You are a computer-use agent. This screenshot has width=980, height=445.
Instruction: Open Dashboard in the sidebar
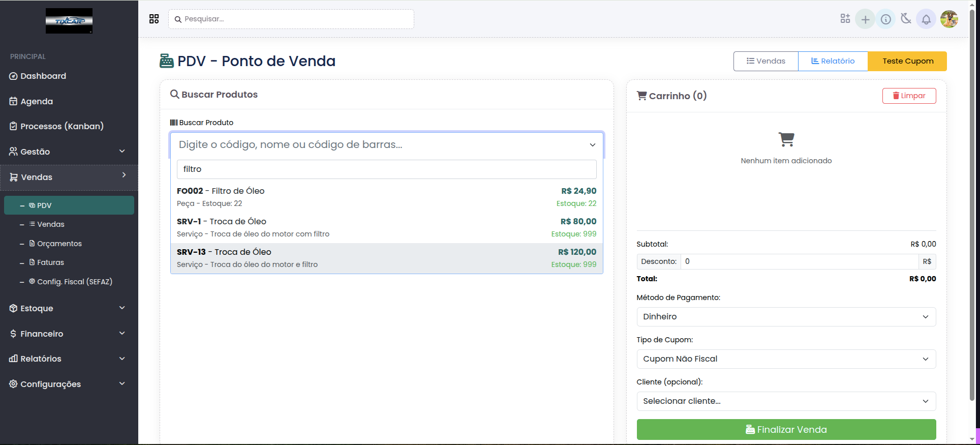coord(43,76)
